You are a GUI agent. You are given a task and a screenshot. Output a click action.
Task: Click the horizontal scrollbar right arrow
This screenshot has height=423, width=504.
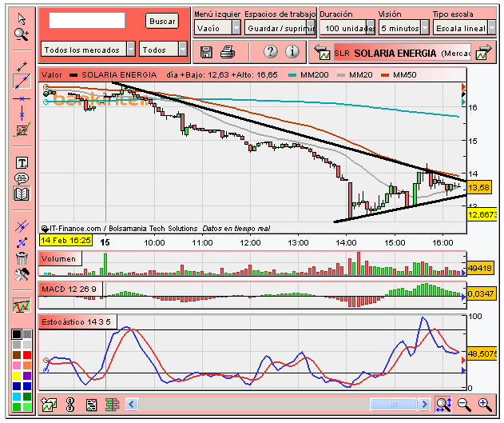click(x=424, y=404)
